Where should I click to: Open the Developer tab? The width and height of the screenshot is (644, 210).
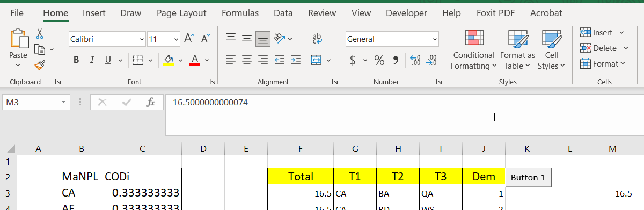[x=407, y=13]
